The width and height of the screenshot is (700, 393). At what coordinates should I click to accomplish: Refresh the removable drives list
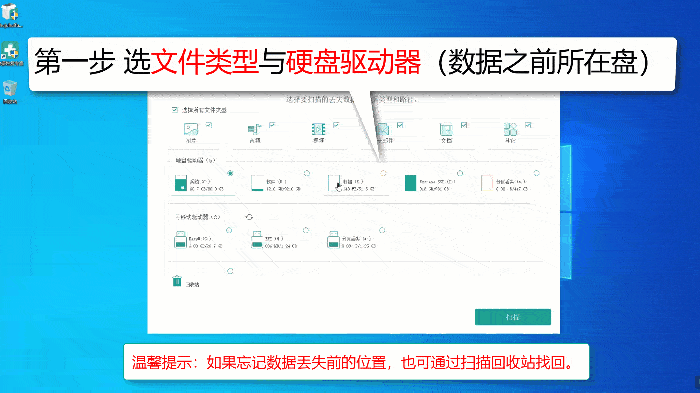tap(249, 217)
